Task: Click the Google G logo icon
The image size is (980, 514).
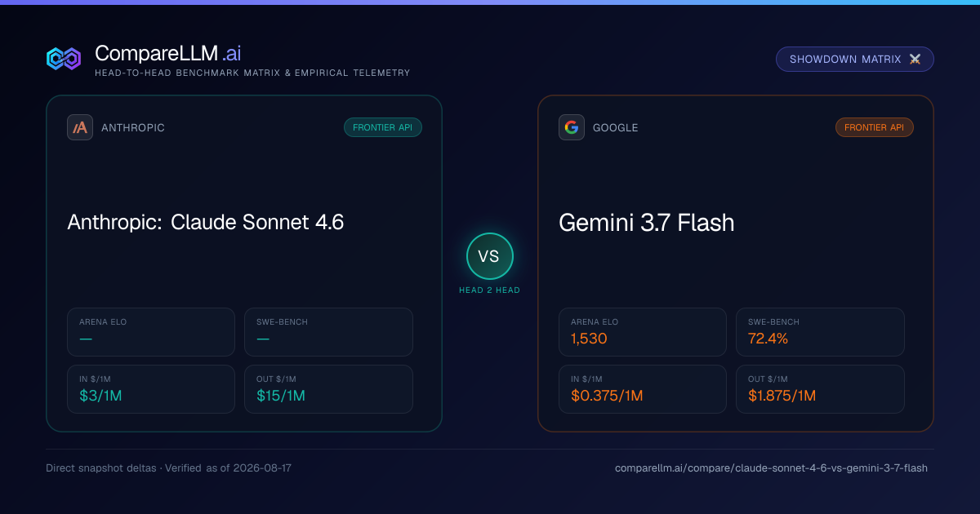Action: pyautogui.click(x=572, y=127)
